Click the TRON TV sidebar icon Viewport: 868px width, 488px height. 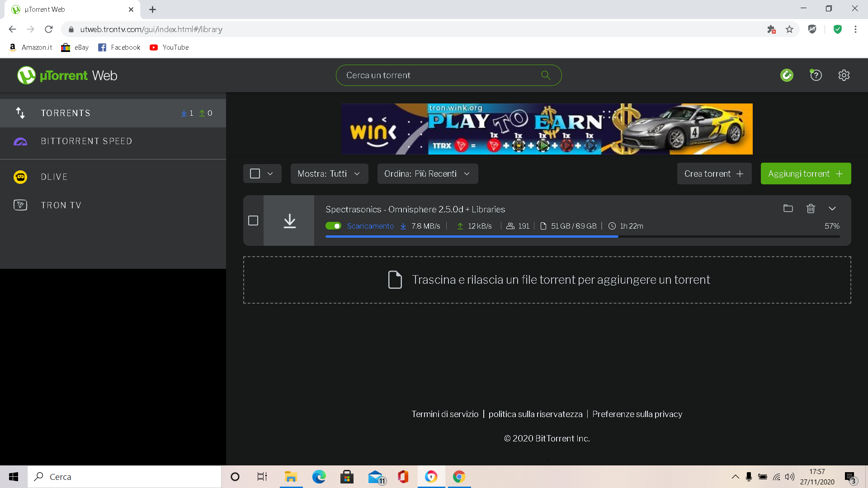[x=20, y=205]
